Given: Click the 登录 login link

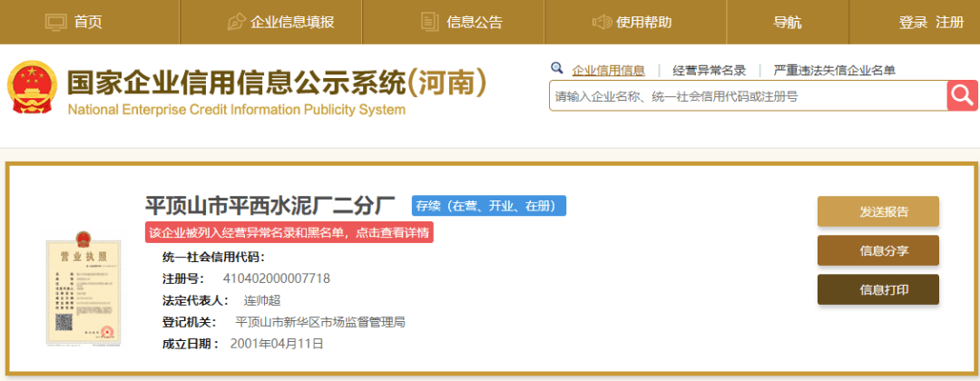Looking at the screenshot, I should pos(913,23).
